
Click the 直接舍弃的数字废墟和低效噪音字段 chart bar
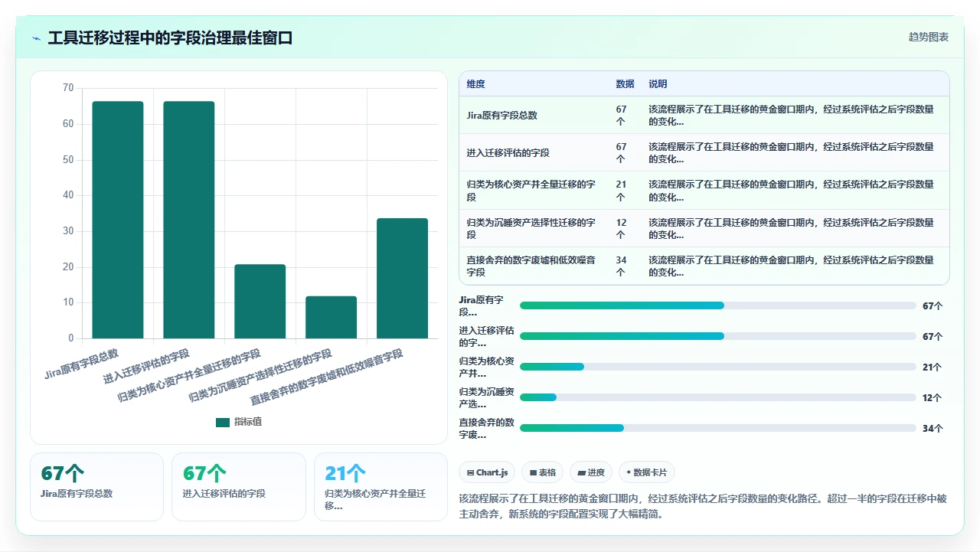[x=403, y=279]
